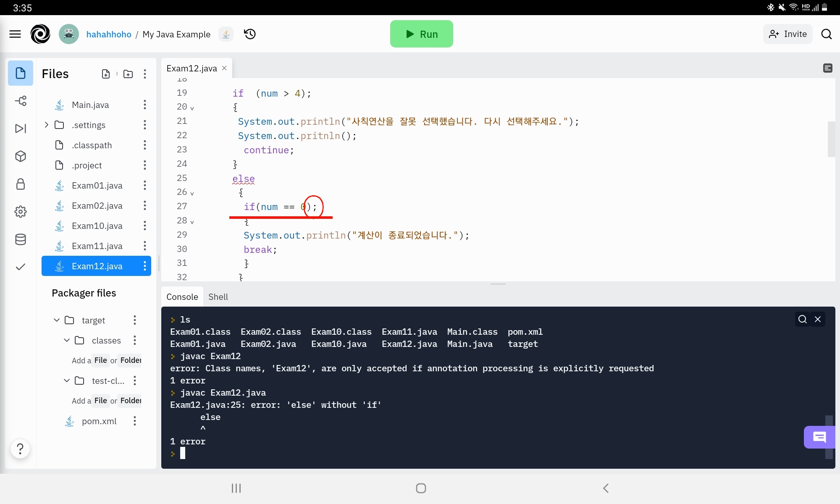Open pom.xml under Packager files
The height and width of the screenshot is (504, 840).
(x=99, y=421)
